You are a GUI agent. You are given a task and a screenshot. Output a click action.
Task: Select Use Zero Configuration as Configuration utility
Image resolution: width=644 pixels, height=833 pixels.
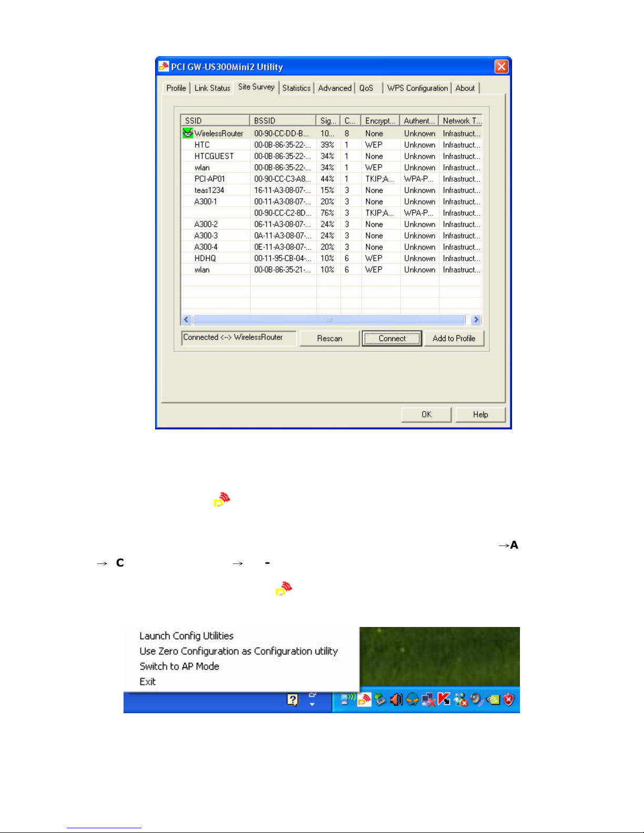click(239, 651)
